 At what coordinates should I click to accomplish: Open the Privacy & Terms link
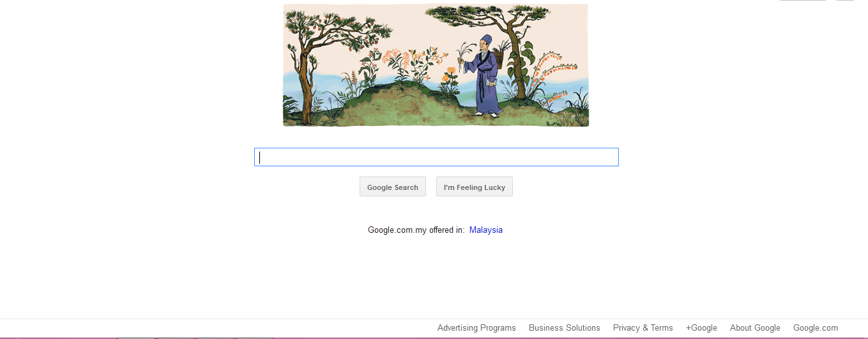click(643, 327)
